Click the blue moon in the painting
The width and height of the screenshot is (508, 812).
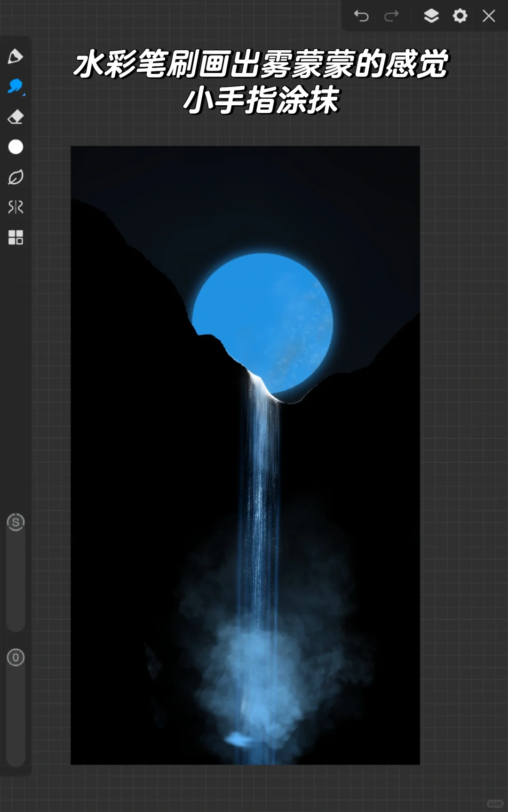coord(263,324)
